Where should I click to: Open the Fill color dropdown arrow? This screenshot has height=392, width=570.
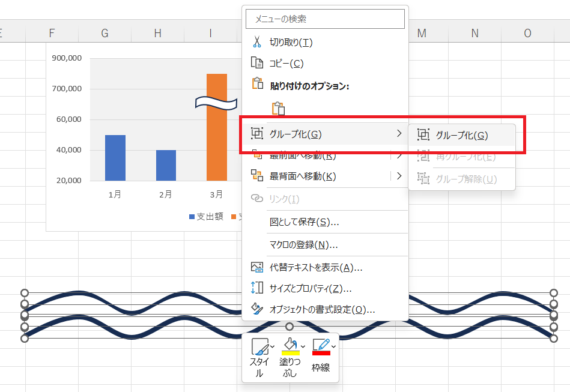coord(303,346)
